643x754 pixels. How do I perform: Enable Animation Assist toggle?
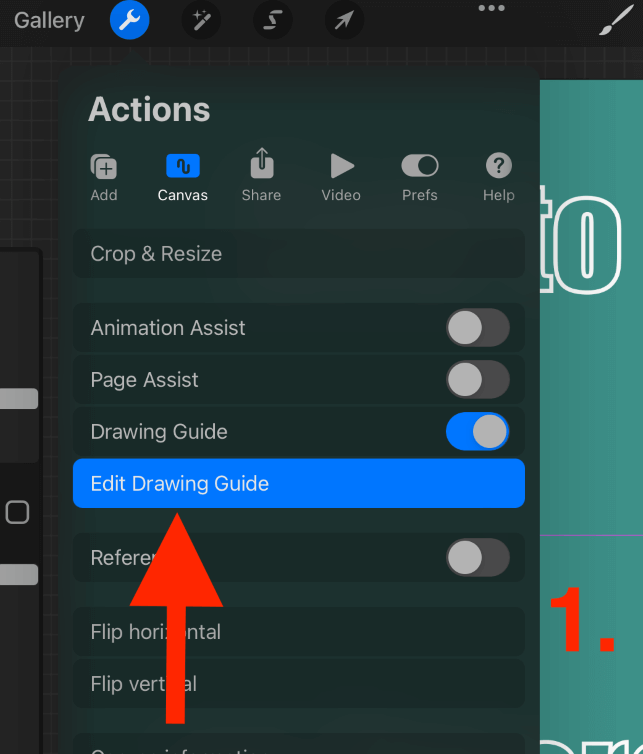pos(478,328)
